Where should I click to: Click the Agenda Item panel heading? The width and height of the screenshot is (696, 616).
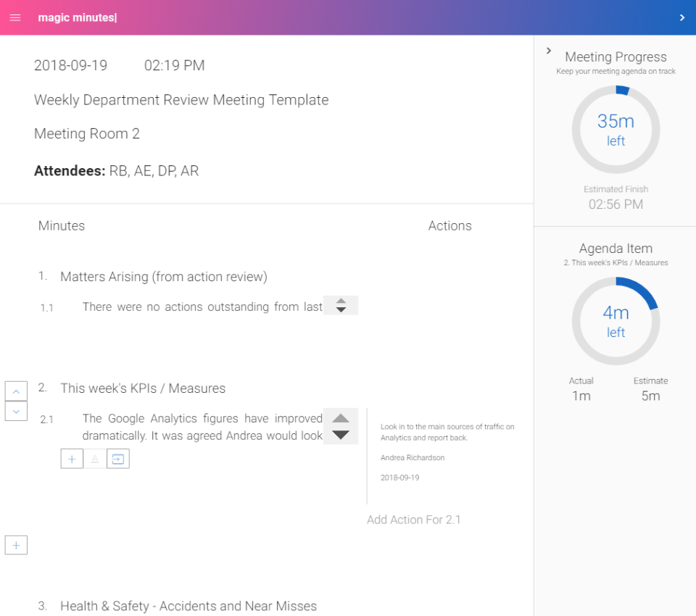(x=616, y=249)
